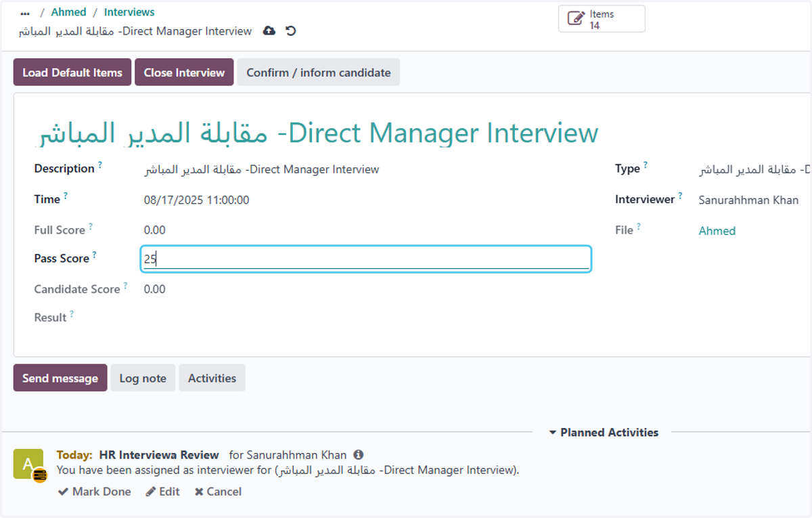Click the Full Score value 0.00

154,230
